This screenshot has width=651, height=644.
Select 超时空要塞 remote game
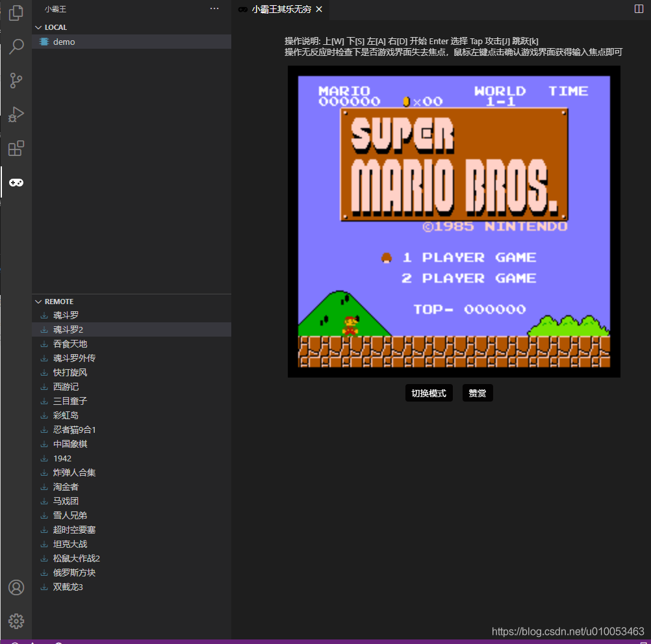pos(132,530)
